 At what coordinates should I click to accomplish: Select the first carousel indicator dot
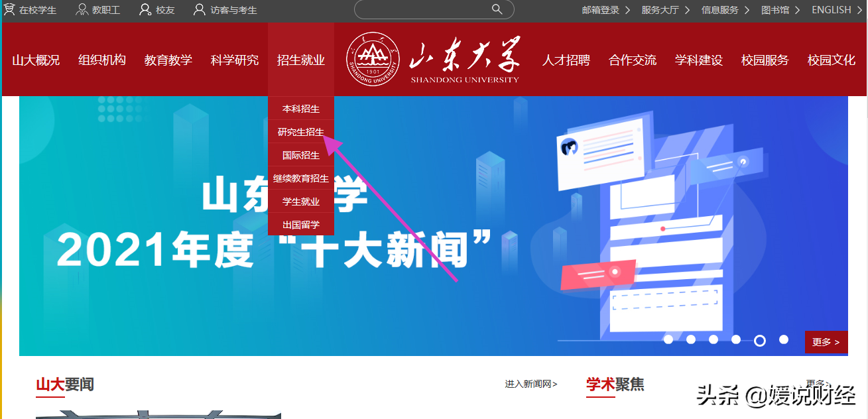(667, 340)
